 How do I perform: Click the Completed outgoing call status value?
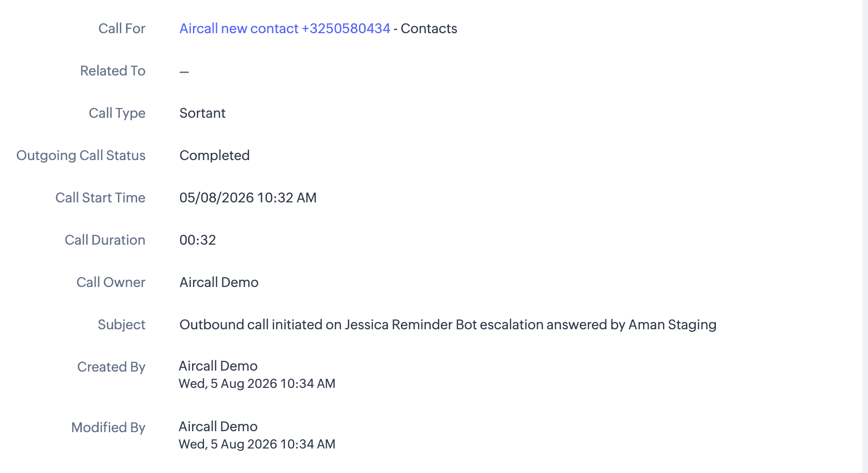point(214,155)
